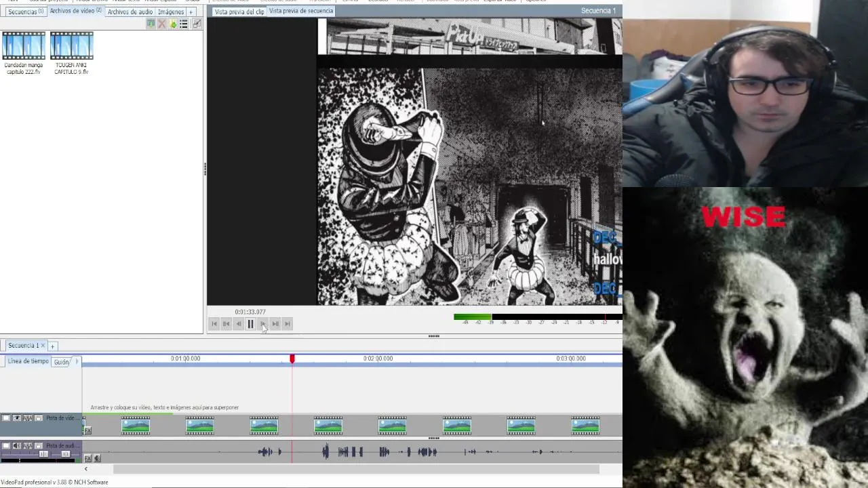Click the audio waveform clip near the playhead

click(x=270, y=452)
